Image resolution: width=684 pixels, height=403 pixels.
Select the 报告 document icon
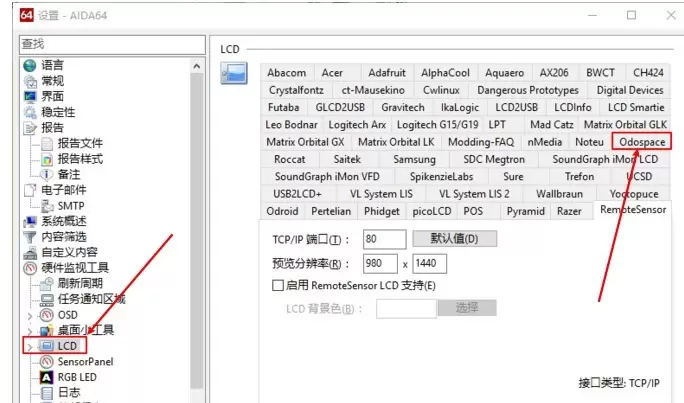pyautogui.click(x=30, y=128)
